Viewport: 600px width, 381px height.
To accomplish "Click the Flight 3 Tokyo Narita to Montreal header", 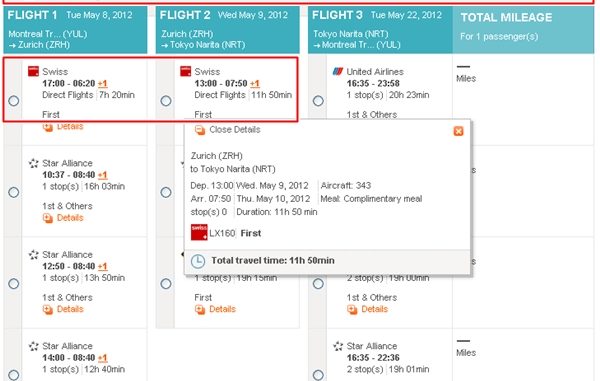I will [x=380, y=30].
